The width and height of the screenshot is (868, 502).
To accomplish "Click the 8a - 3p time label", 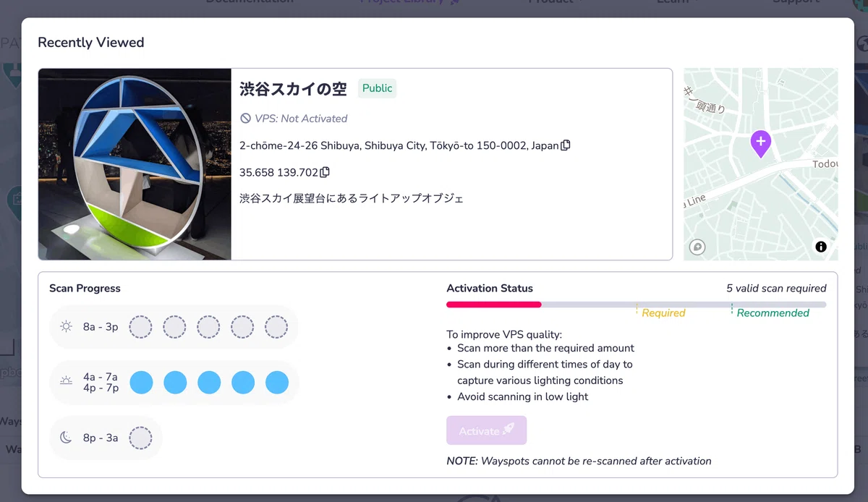I will click(x=101, y=326).
